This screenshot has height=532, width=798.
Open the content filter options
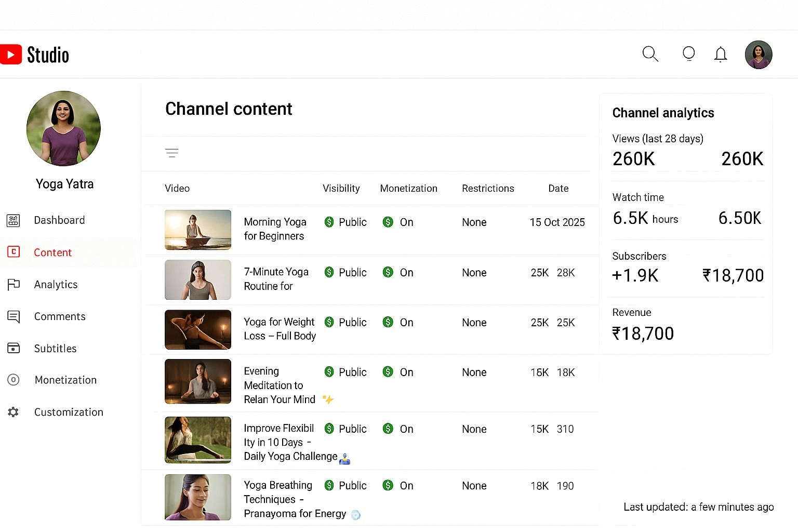coord(172,152)
